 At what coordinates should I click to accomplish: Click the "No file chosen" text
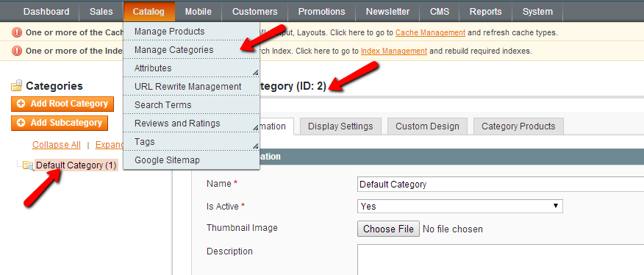coord(453,229)
